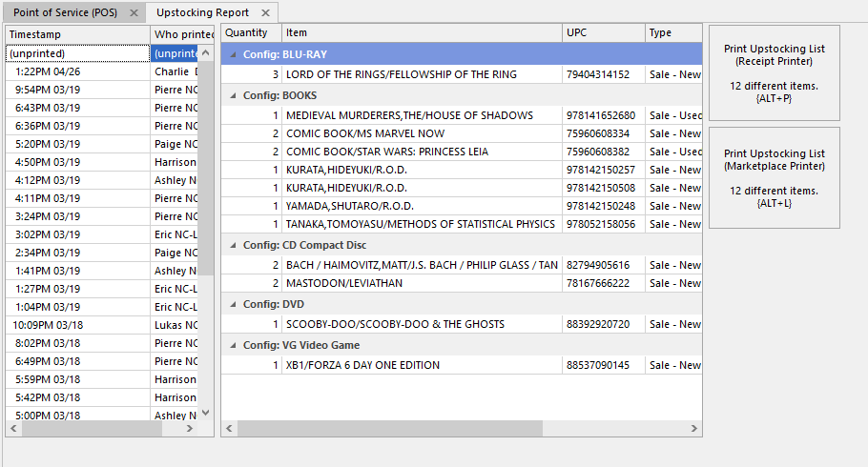Close the Point of Service (POS) tab
This screenshot has height=467, width=868.
(134, 12)
